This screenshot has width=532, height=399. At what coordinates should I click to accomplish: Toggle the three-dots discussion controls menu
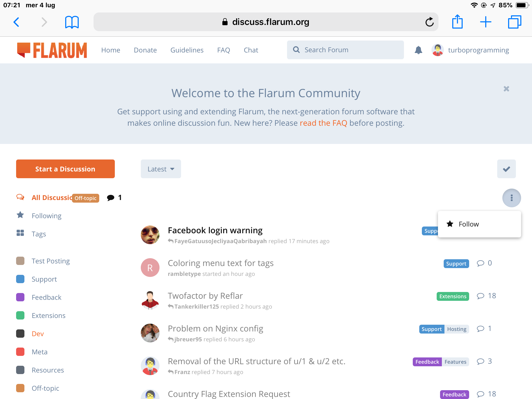tap(511, 198)
